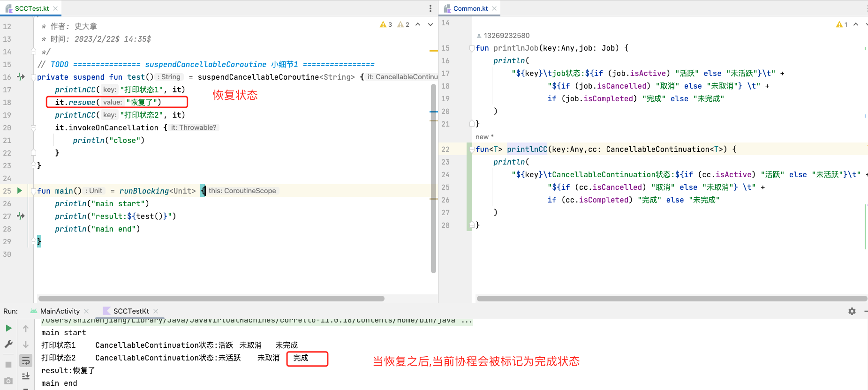
Task: Jump to previous highlighted error in SCCTest.kt
Action: click(418, 24)
